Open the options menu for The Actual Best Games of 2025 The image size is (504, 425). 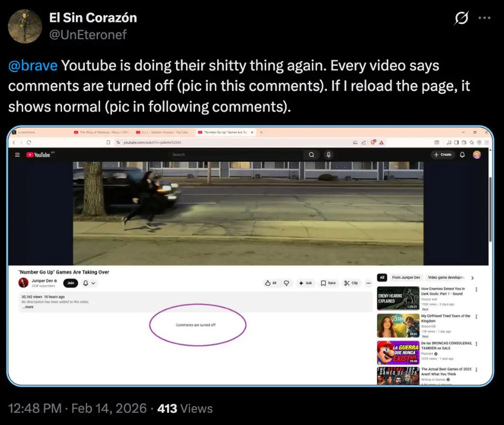point(477,370)
